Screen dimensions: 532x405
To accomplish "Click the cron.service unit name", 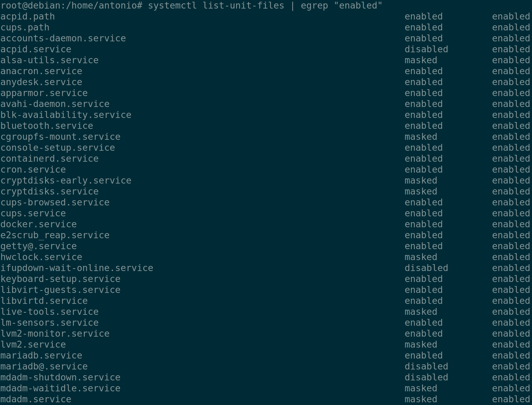I will [33, 170].
